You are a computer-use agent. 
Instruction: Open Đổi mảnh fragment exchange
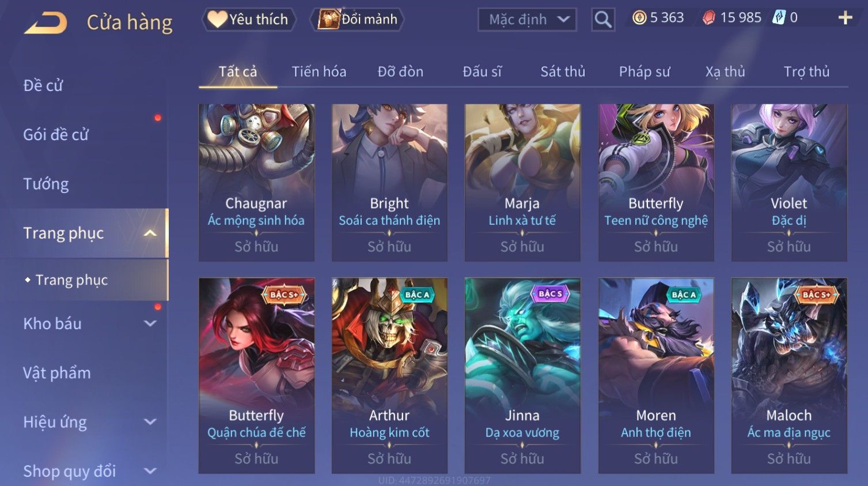[x=357, y=19]
